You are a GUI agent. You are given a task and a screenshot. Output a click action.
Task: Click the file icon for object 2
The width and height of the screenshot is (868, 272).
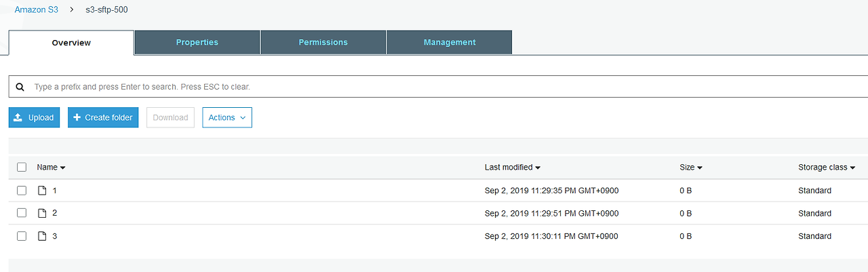click(x=42, y=213)
